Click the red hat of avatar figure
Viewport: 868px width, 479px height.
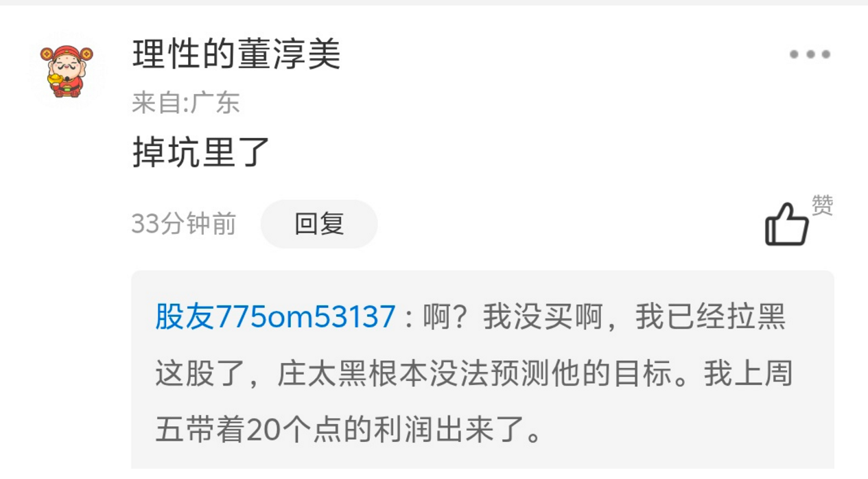pos(67,51)
